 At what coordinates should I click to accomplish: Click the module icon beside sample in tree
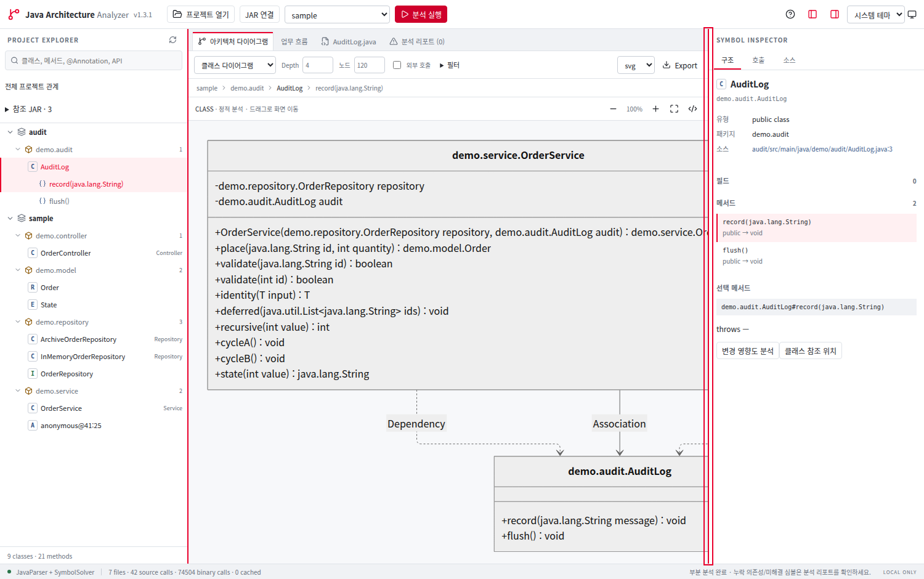pyautogui.click(x=22, y=219)
